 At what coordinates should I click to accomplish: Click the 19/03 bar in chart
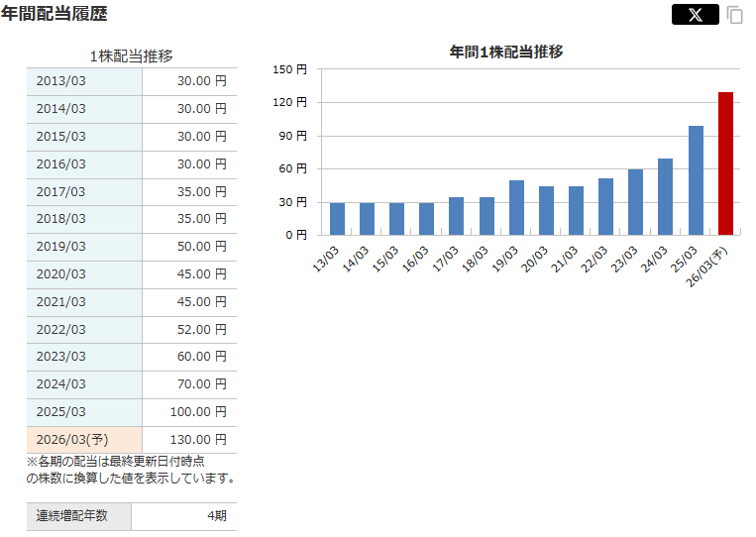[x=516, y=208]
